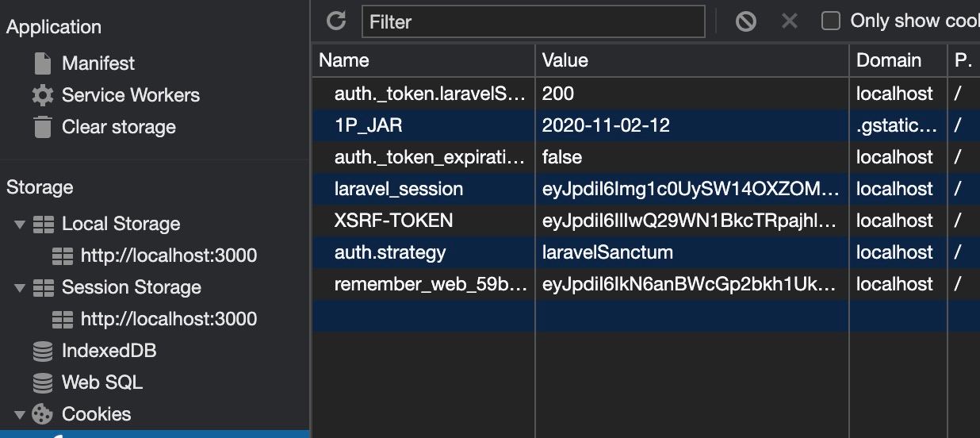Screen dimensions: 980x438
Task: Toggle the Only show cookies checkbox
Action: click(x=830, y=21)
